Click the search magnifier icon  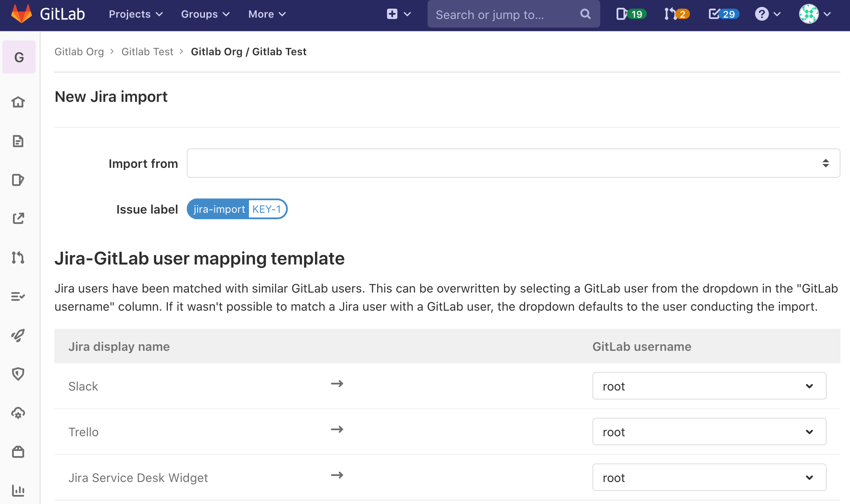click(585, 14)
